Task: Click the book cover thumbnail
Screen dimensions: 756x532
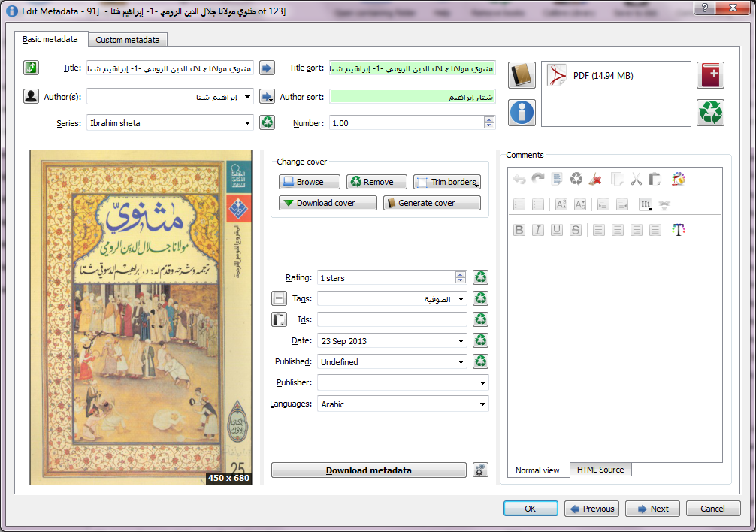Action: click(141, 317)
